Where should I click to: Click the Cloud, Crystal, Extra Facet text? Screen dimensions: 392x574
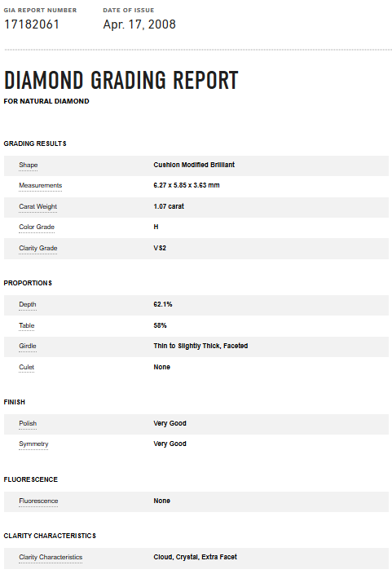coord(195,557)
